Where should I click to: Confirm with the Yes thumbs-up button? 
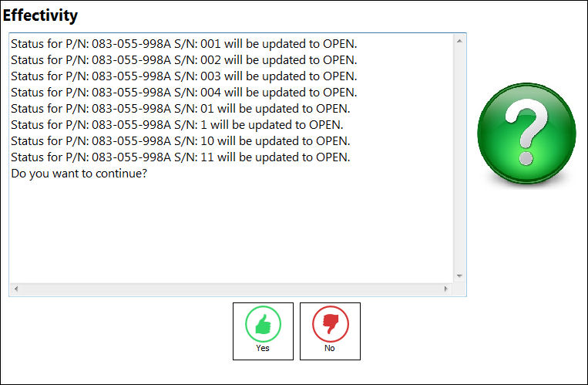263,331
